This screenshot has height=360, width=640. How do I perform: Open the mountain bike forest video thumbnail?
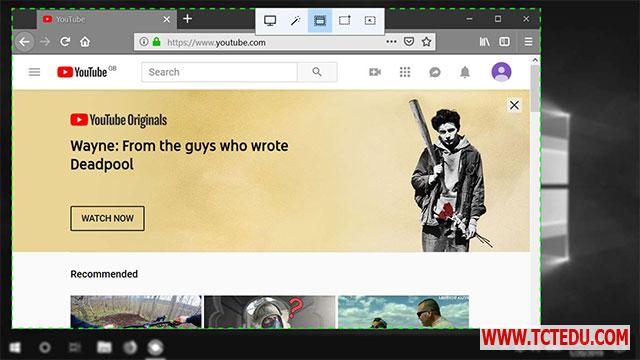click(x=136, y=312)
